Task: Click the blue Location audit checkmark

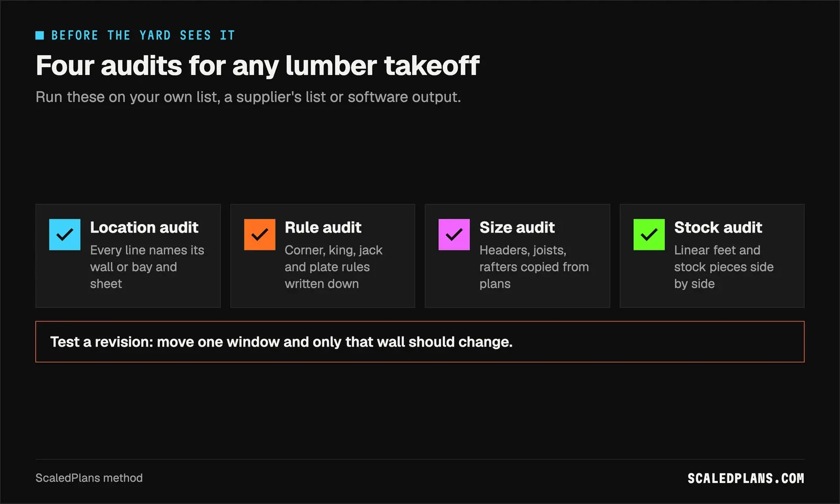Action: pyautogui.click(x=65, y=235)
